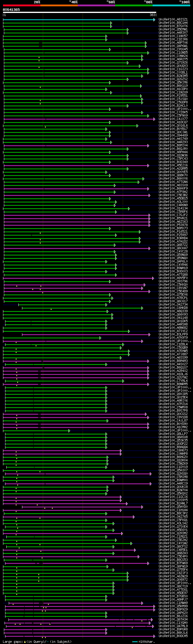Select the UniRef100_A7IVC2 label

pyautogui.click(x=173, y=331)
